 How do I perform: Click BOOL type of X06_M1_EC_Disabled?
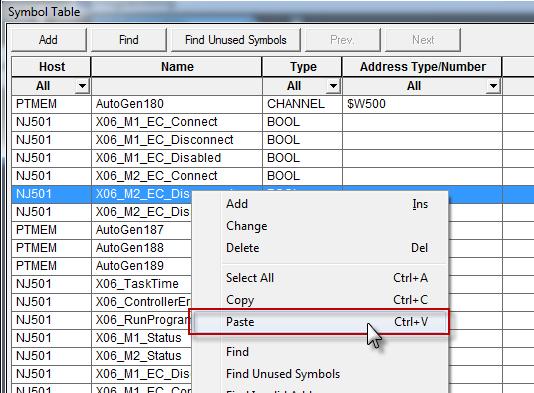302,158
